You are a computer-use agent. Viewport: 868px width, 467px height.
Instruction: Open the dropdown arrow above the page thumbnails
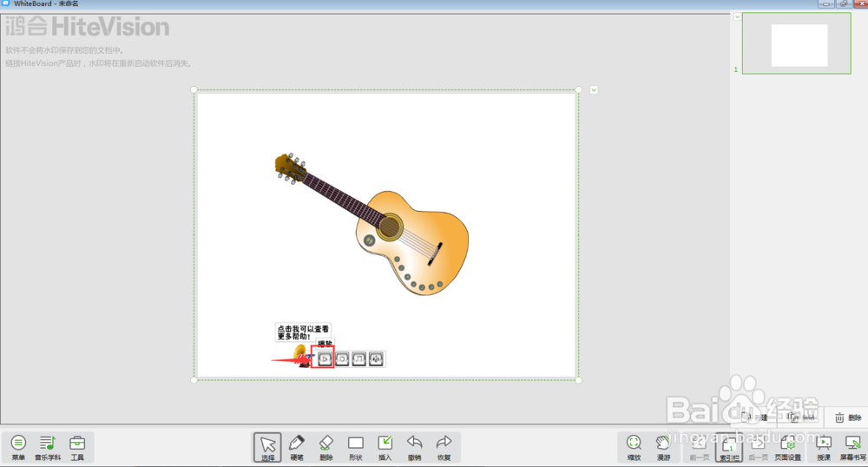(737, 16)
